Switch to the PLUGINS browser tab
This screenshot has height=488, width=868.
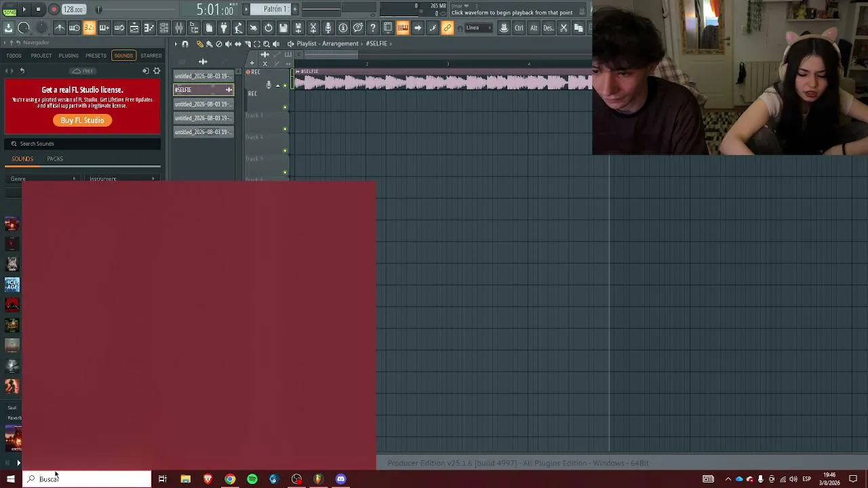(68, 56)
